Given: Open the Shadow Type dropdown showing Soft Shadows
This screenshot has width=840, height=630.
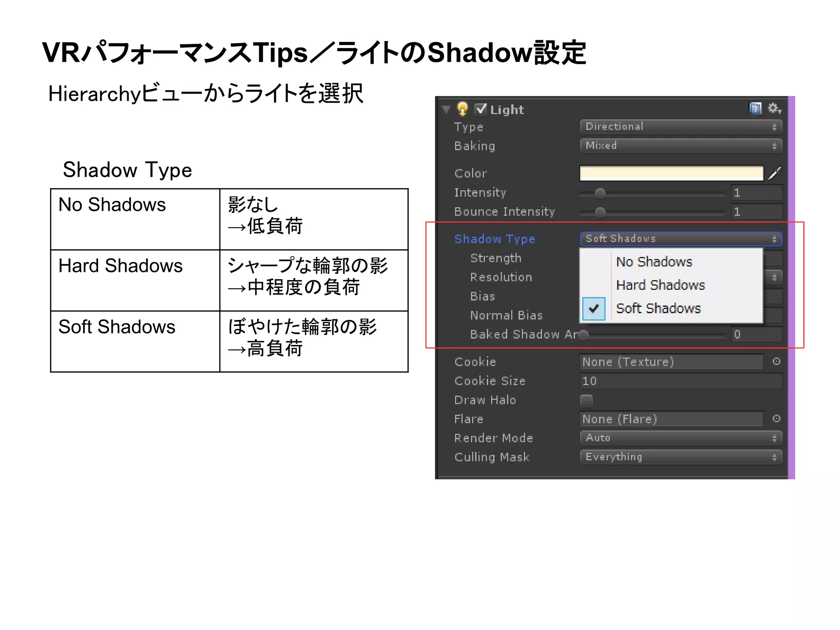Looking at the screenshot, I should pyautogui.click(x=681, y=239).
